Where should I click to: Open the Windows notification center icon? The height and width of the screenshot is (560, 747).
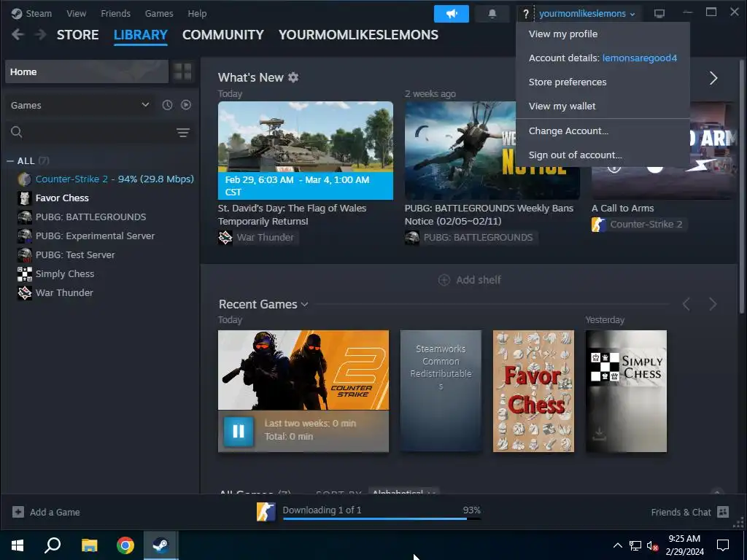pyautogui.click(x=723, y=545)
